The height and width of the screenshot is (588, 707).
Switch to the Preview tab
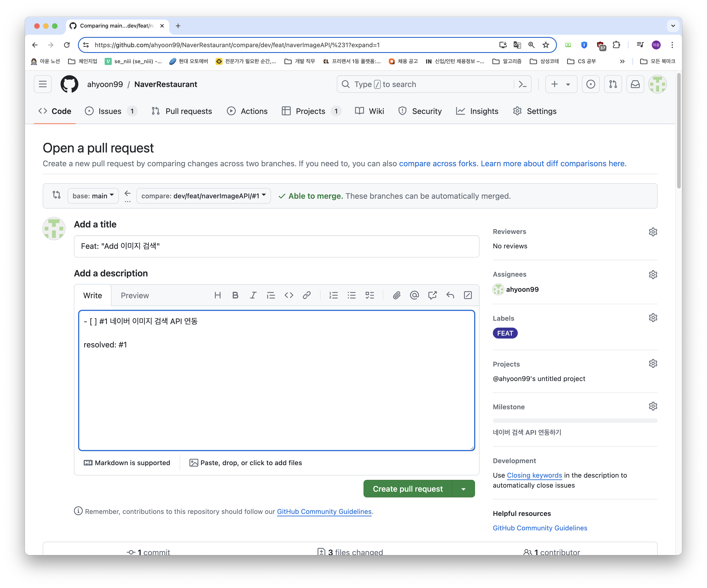click(135, 296)
